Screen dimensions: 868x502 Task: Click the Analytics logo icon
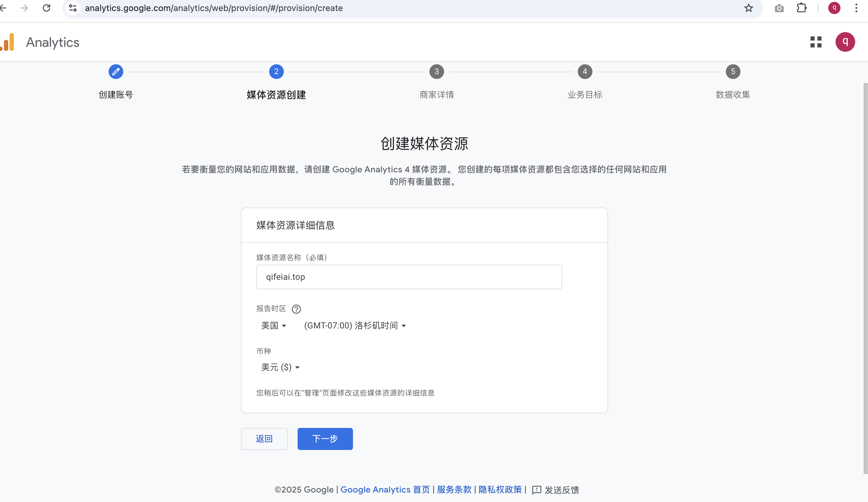[8, 42]
